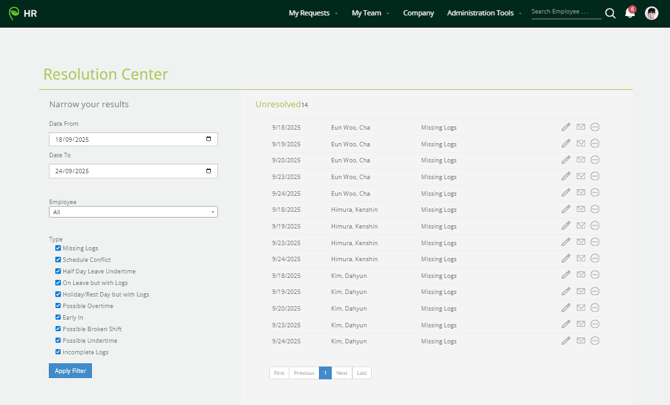The image size is (670, 405).
Task: Open the My Team menu
Action: 370,13
